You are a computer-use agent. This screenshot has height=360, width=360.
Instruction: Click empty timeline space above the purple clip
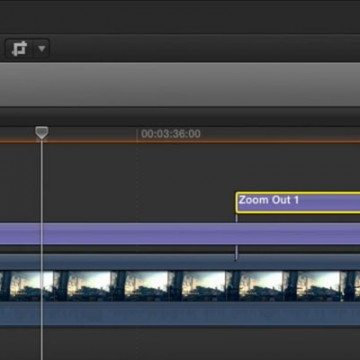pos(133,180)
